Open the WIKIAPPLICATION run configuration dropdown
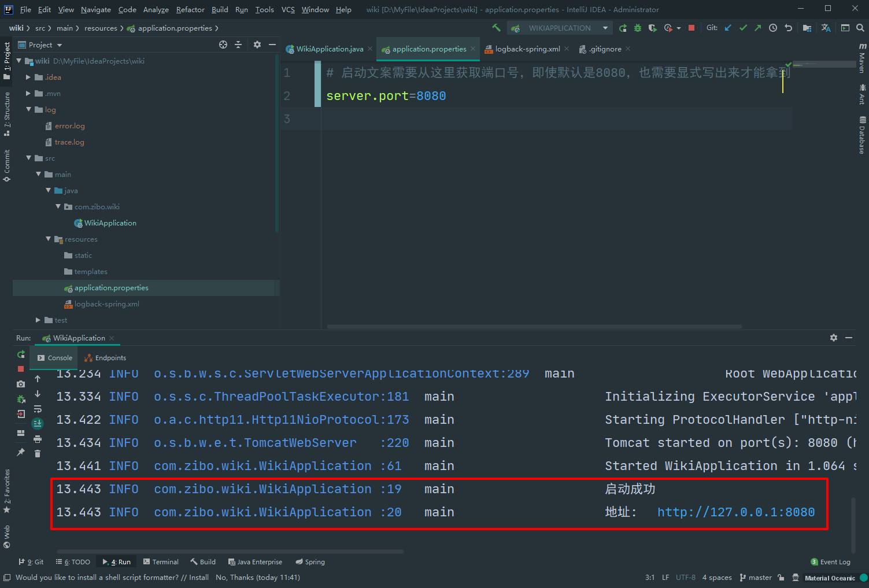The width and height of the screenshot is (869, 588). 560,28
